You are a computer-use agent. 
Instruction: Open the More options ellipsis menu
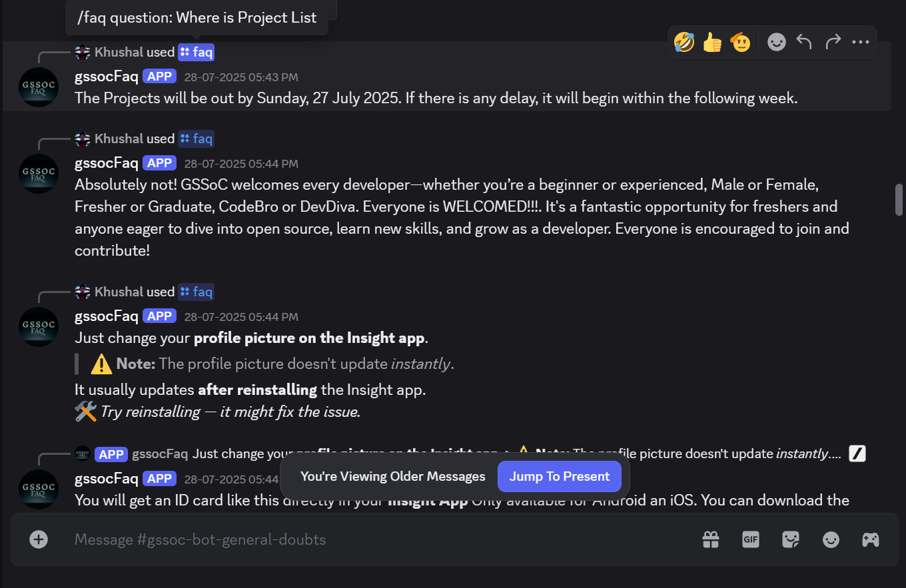tap(861, 43)
